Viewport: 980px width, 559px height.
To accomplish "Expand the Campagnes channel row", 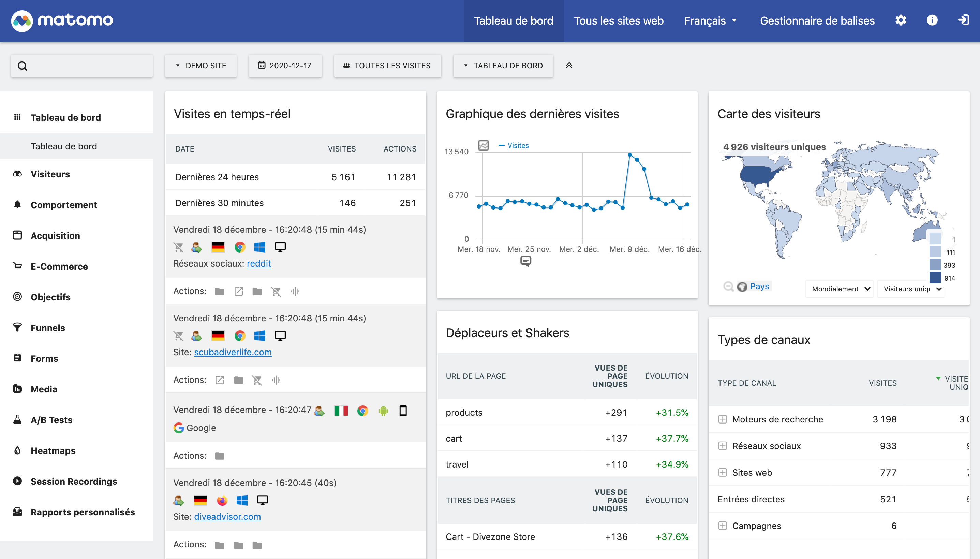I will tap(723, 526).
